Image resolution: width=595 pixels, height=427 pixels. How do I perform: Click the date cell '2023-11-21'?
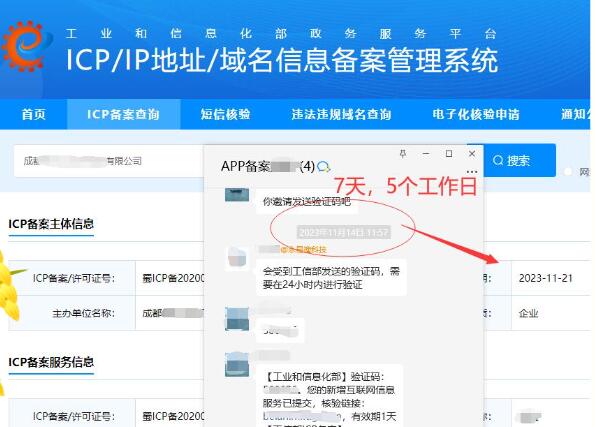pos(545,278)
